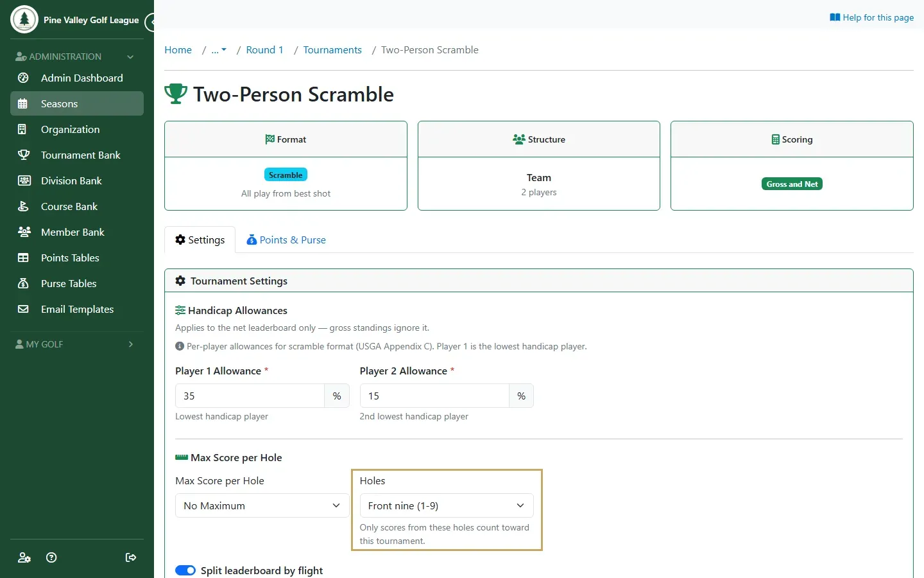Open the breadcrumb ellipsis dropdown
The image size is (924, 578).
point(219,49)
